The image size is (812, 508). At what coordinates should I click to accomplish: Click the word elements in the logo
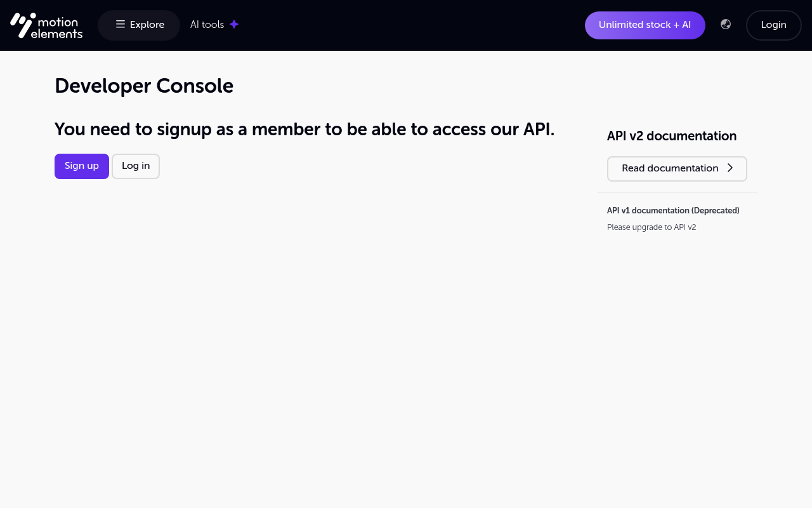(x=56, y=34)
